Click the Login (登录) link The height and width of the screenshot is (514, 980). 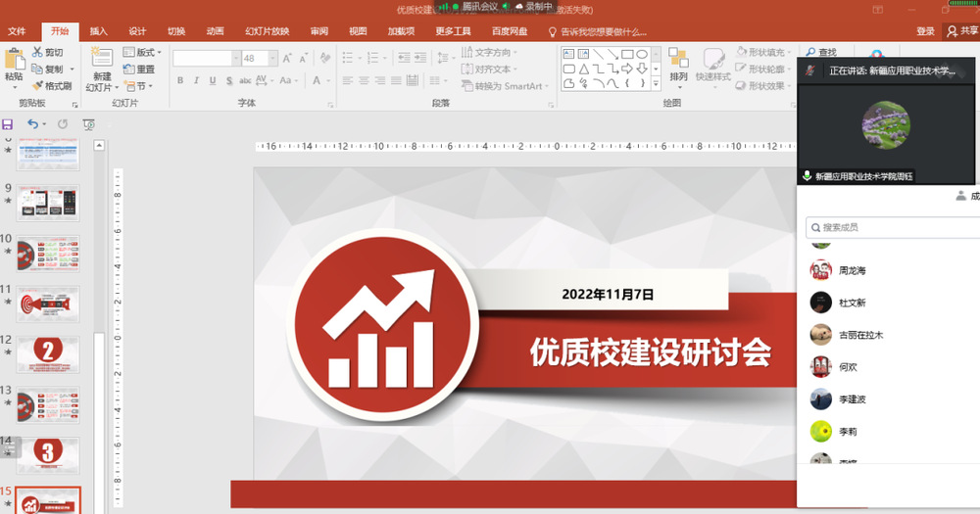pos(925,31)
